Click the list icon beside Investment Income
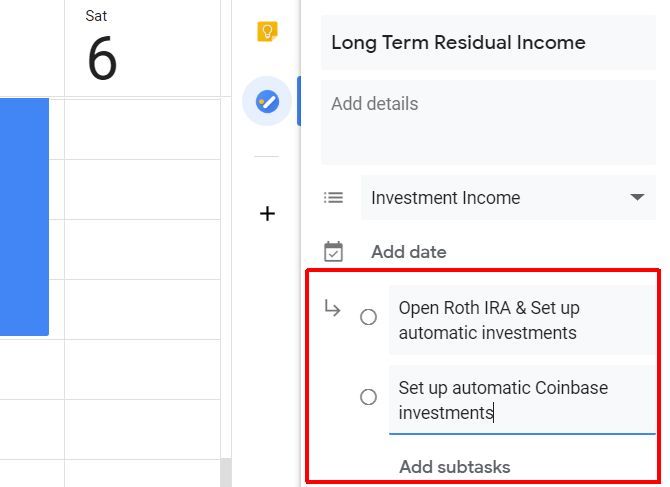The image size is (670, 487). coord(333,198)
